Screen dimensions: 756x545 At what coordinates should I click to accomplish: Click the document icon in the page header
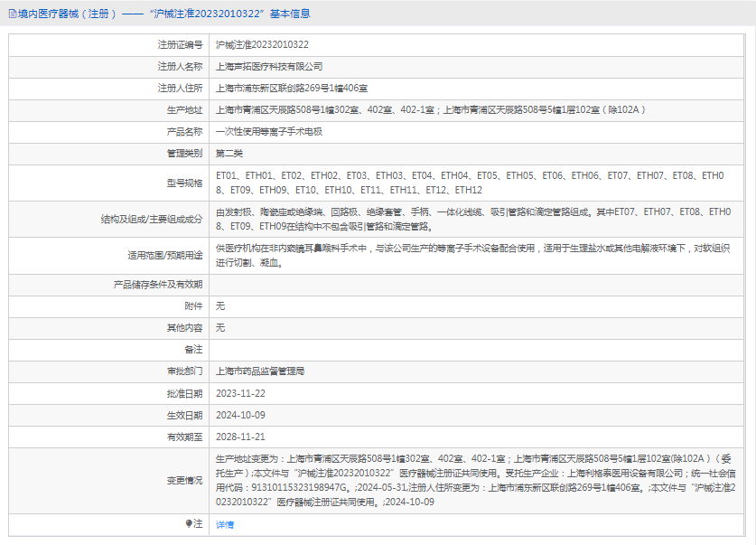coord(13,14)
